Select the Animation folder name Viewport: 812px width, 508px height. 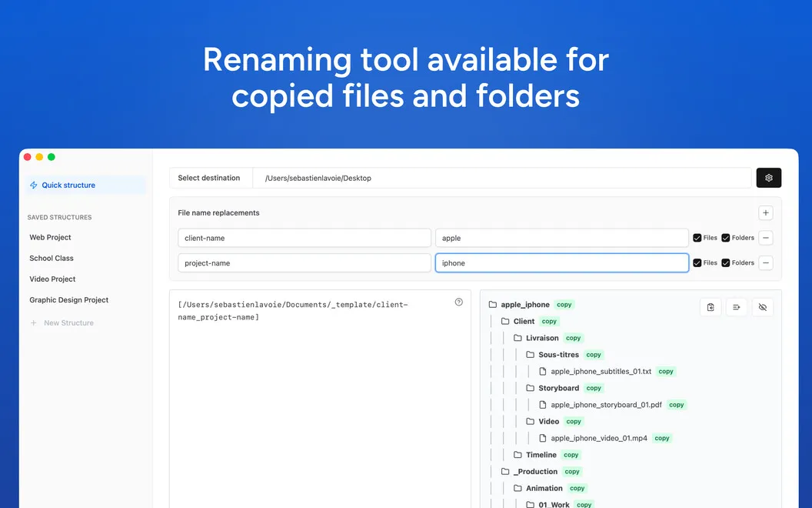(544, 488)
